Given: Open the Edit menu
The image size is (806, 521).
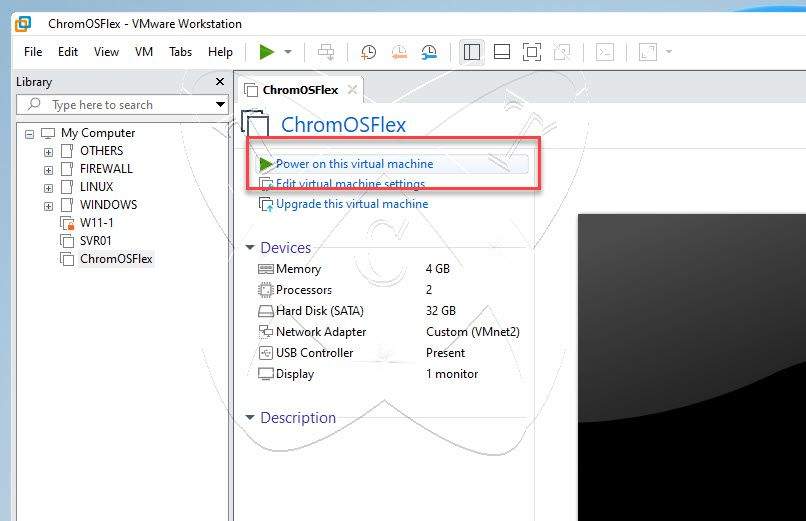Looking at the screenshot, I should pyautogui.click(x=68, y=52).
